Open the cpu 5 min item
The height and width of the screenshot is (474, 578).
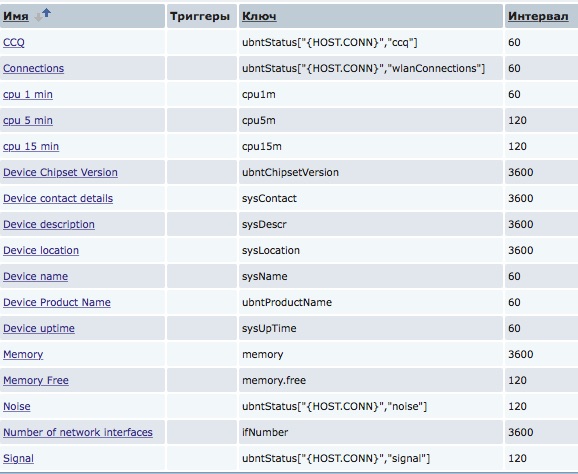[28, 121]
